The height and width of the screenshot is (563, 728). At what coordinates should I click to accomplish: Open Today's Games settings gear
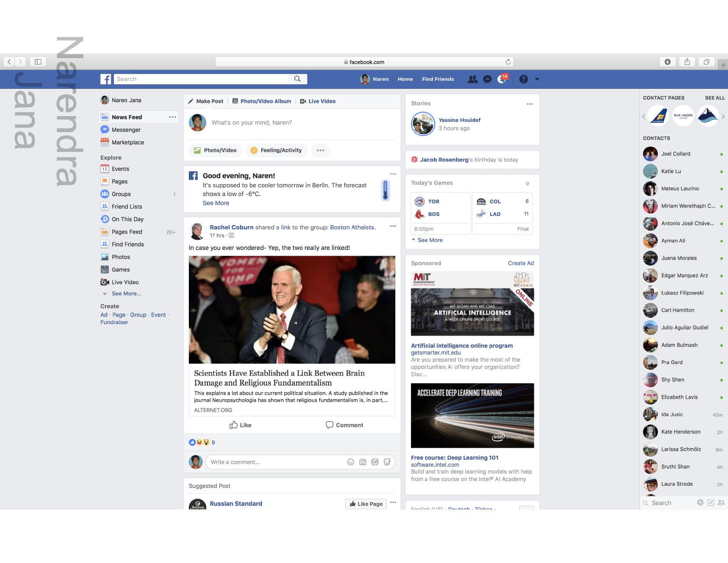click(x=527, y=183)
